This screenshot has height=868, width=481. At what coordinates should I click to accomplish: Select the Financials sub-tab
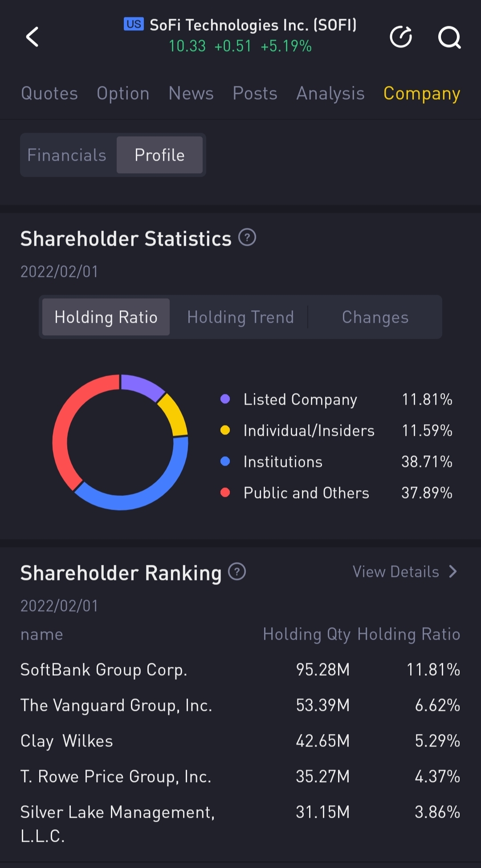coord(67,155)
